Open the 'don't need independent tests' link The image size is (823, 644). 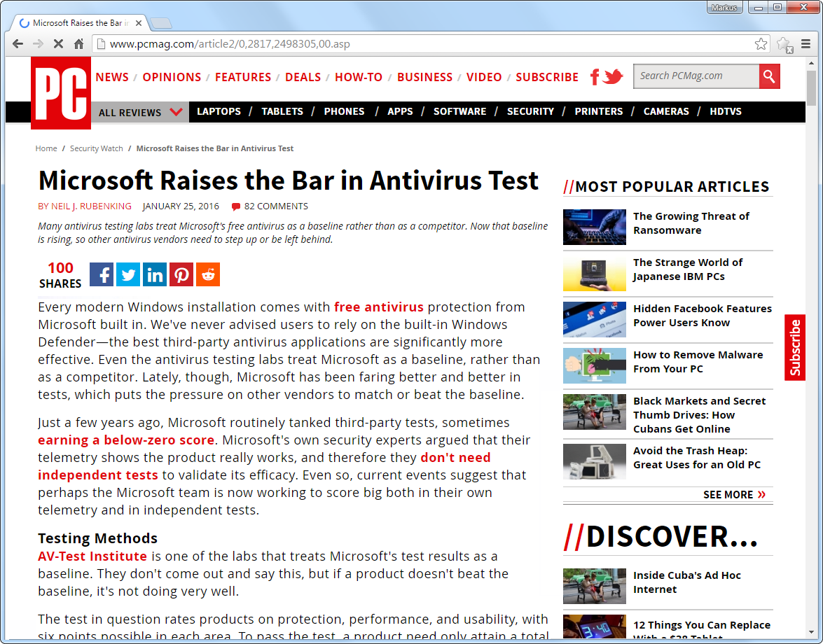point(264,466)
